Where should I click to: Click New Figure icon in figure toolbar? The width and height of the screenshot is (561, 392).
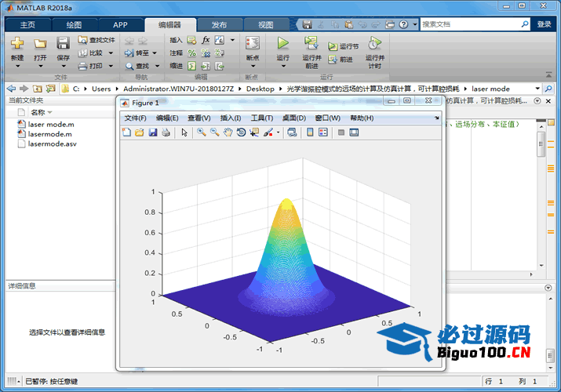[126, 132]
